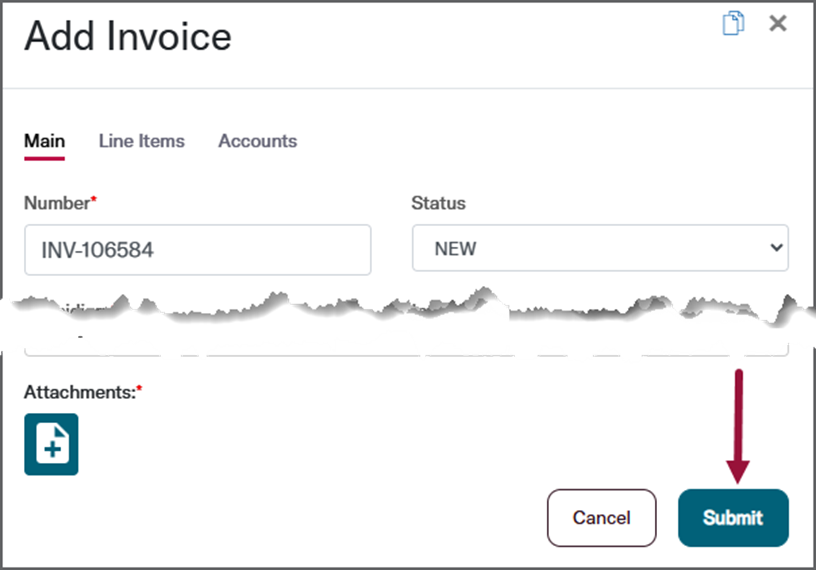This screenshot has height=570, width=816.
Task: Click the required asterisk beside Number
Action: click(94, 199)
